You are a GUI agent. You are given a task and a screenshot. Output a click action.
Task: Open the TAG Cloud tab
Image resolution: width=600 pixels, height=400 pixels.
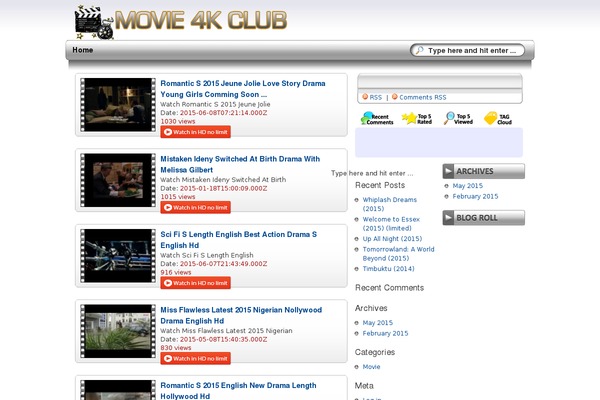click(x=498, y=118)
